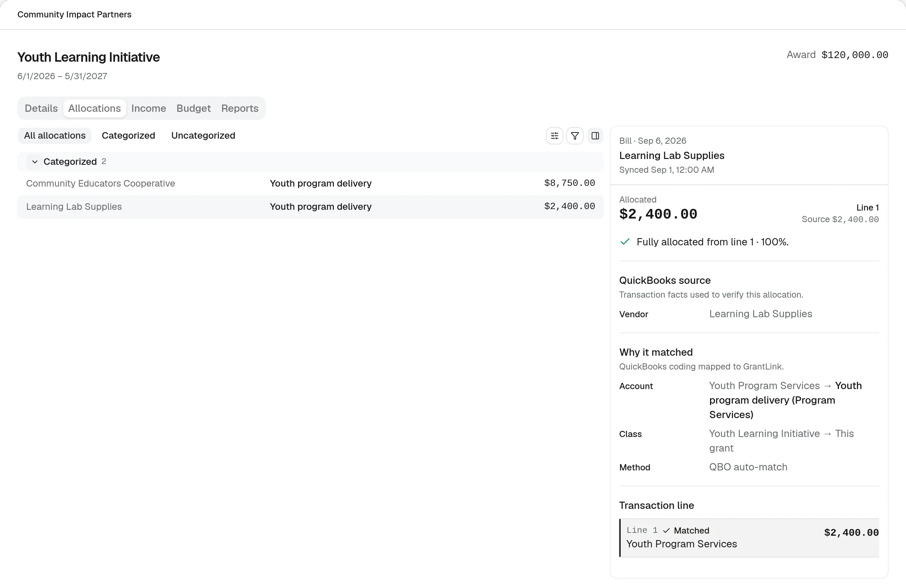Open the display options sliders icon
The image size is (906, 588).
(554, 136)
